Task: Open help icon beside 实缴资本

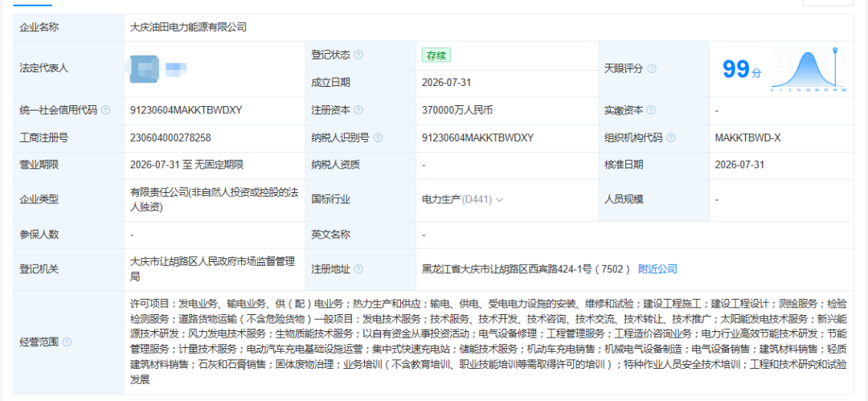Action: pyautogui.click(x=651, y=110)
